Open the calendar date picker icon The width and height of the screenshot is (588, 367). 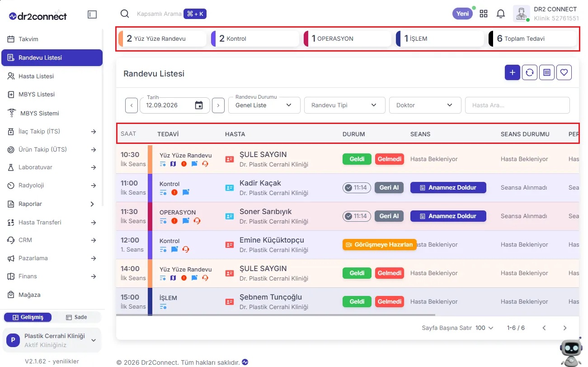[x=199, y=105]
